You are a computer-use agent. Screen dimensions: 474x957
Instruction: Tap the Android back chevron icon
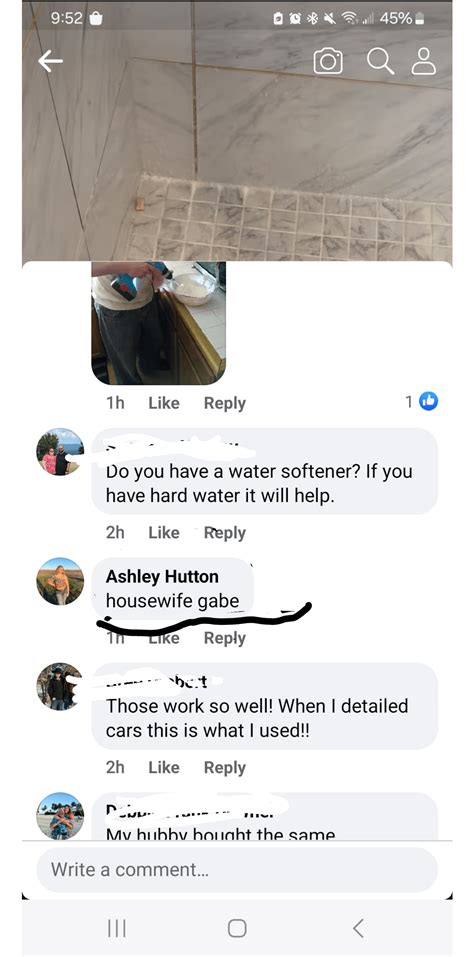pos(359,928)
